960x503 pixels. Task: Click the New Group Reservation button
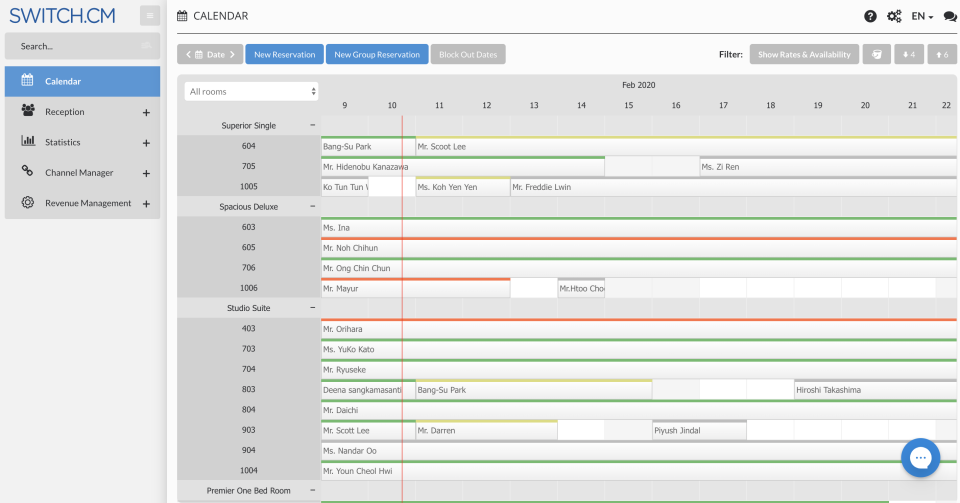[x=377, y=54]
